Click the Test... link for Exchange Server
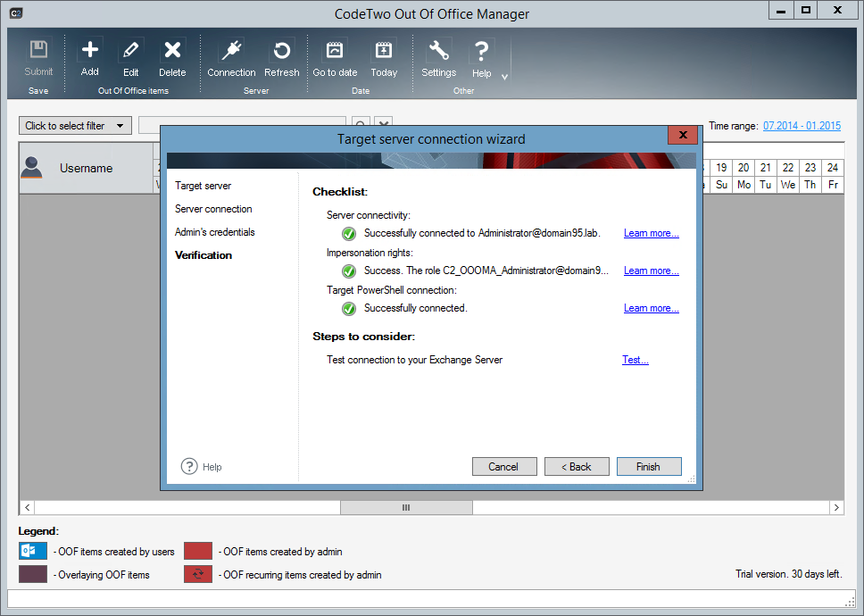 [636, 360]
